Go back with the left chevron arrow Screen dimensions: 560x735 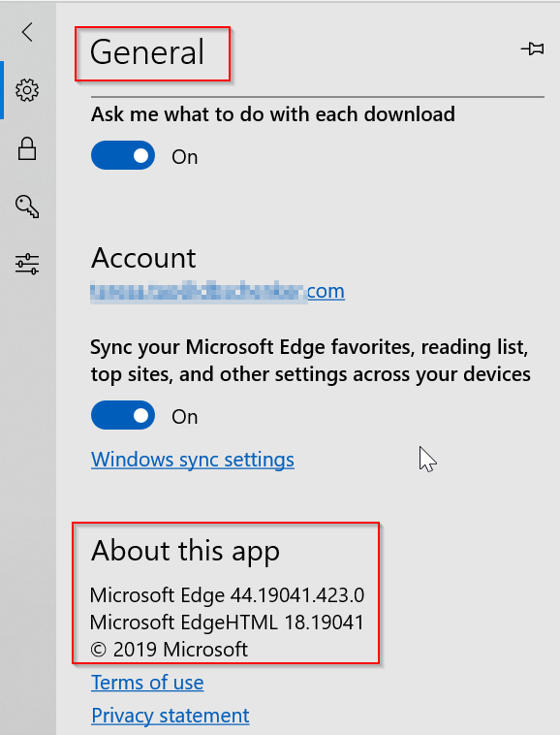27,32
